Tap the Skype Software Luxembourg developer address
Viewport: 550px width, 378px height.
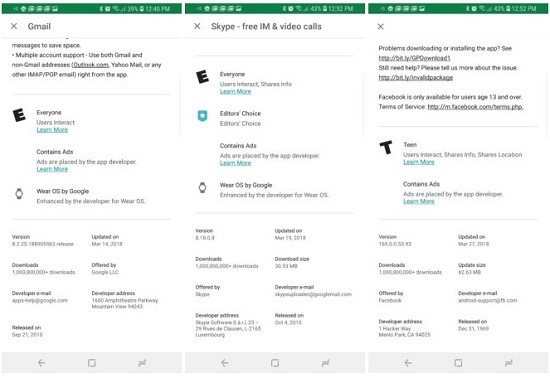228,328
